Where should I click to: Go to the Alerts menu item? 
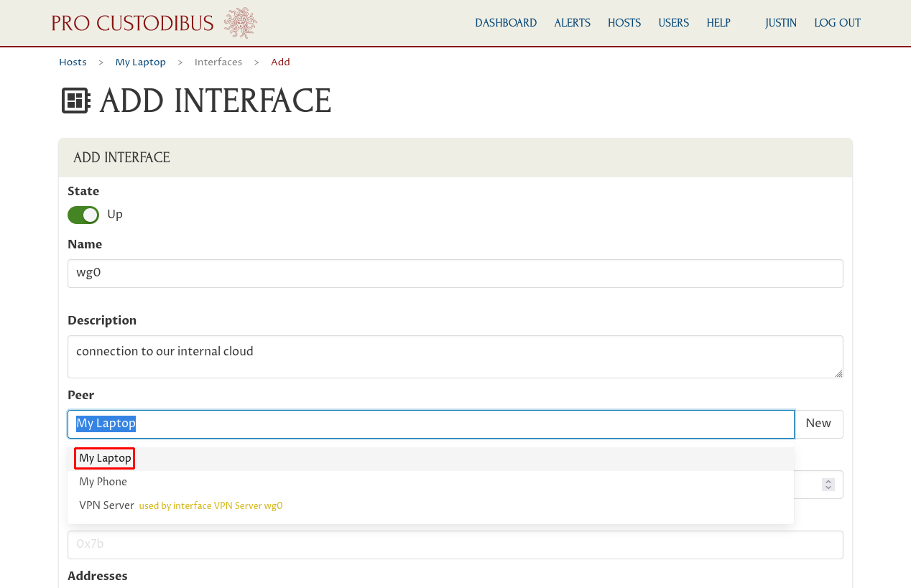(572, 23)
